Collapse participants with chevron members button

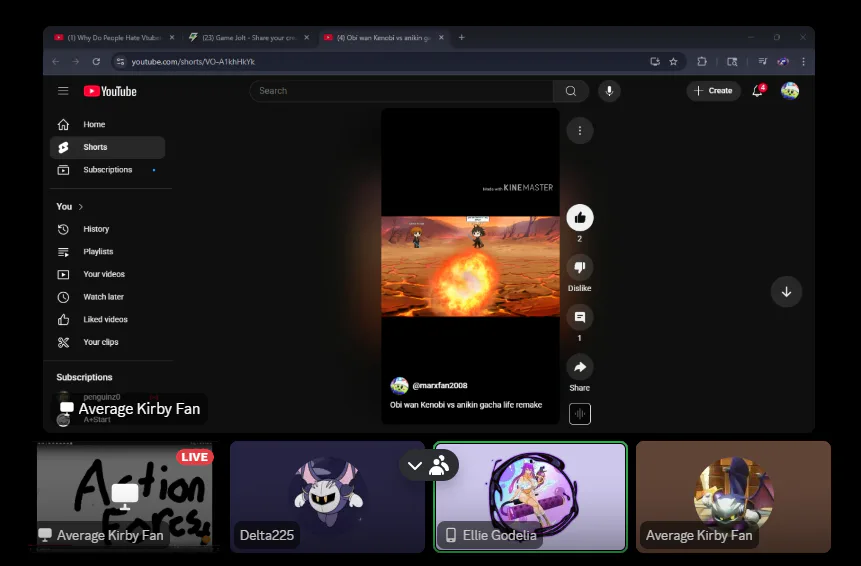click(x=429, y=466)
